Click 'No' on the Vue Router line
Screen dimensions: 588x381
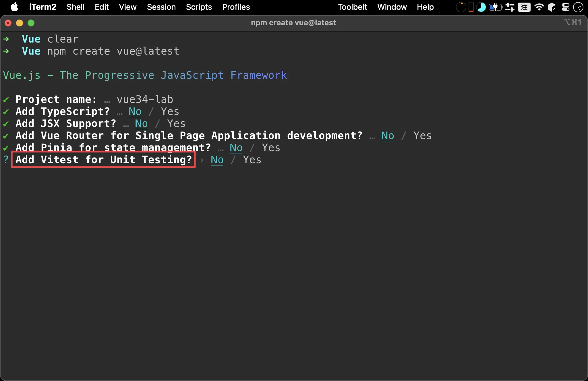tap(388, 136)
